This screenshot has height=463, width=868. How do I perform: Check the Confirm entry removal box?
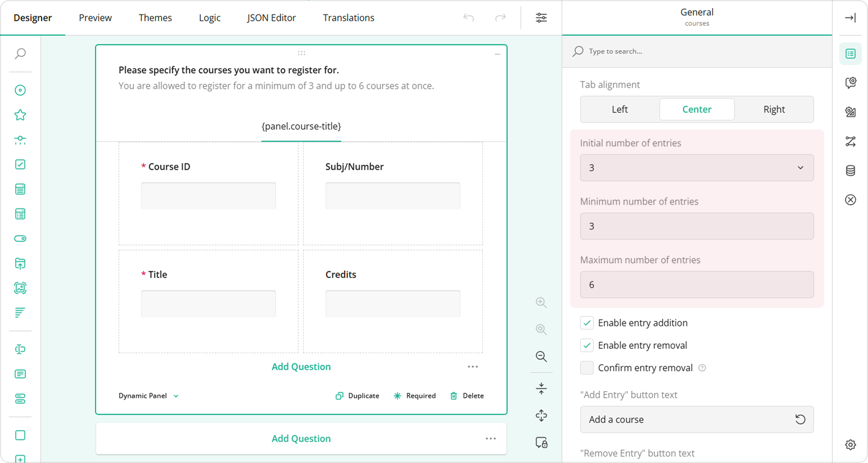[587, 368]
